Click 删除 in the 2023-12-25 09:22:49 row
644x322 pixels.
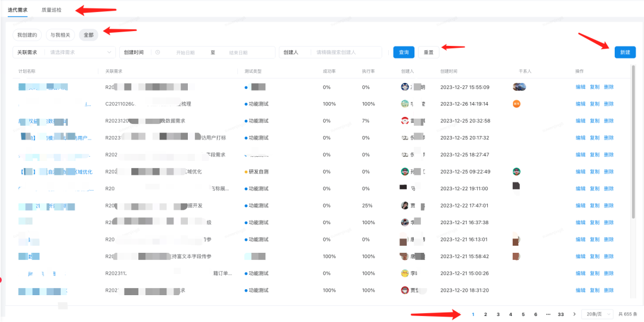[x=609, y=172]
